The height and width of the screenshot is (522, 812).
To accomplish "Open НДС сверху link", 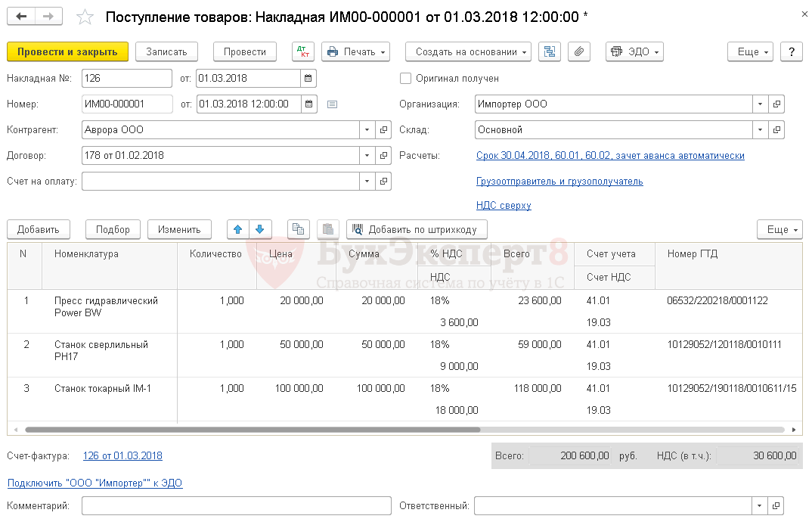I will point(504,205).
